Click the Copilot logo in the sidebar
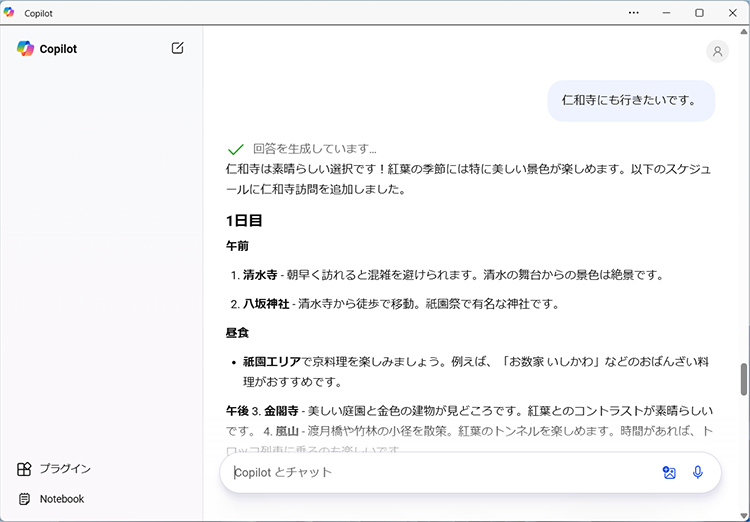 click(26, 49)
